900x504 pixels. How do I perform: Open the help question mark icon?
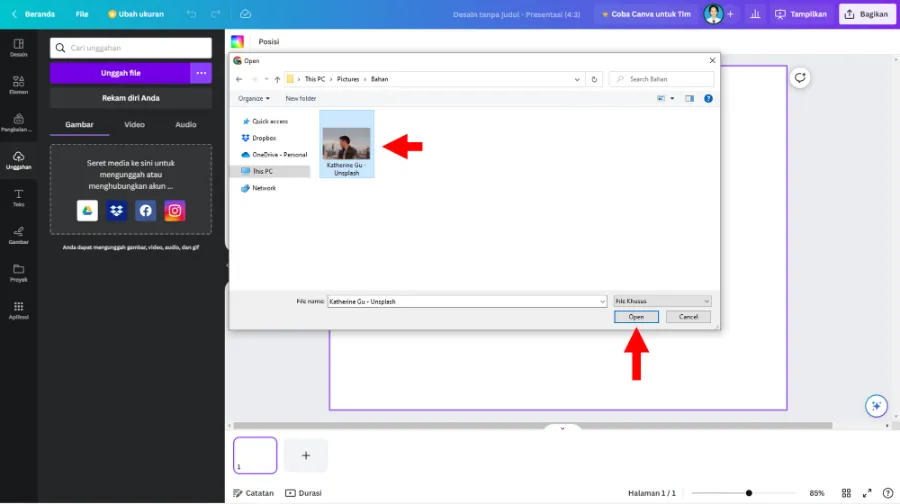[888, 493]
